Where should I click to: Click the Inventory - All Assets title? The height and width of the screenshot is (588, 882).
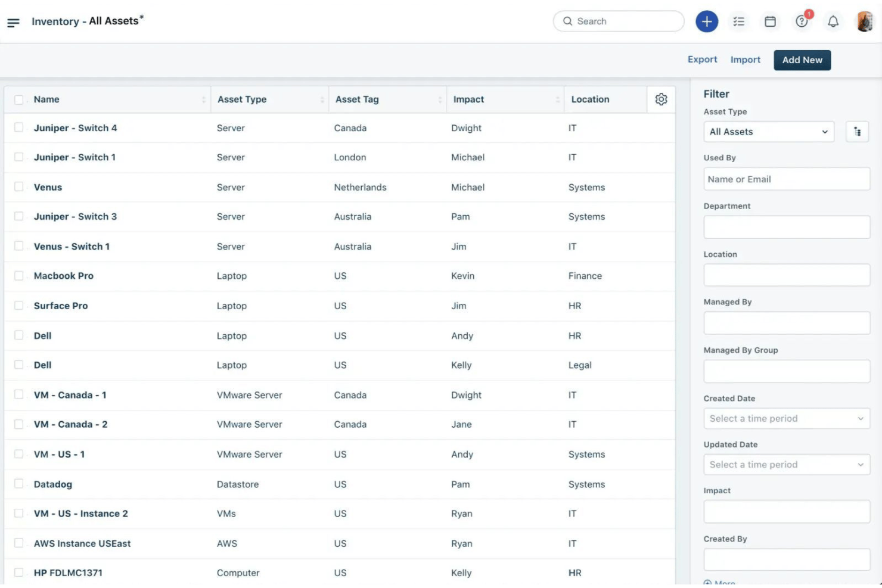[x=88, y=21]
